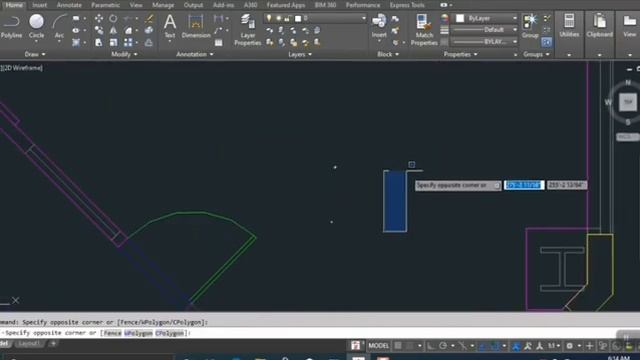
Task: Click the Hatch tool icon
Action: (x=76, y=42)
